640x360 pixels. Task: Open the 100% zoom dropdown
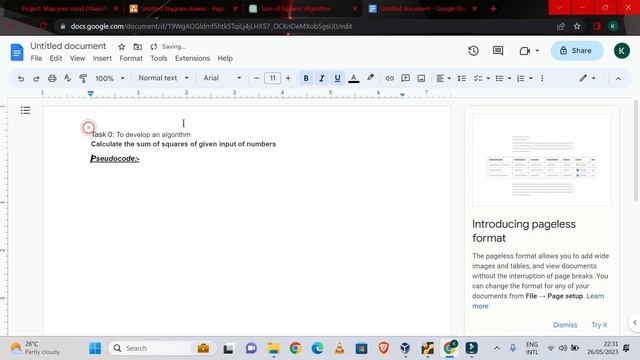(109, 78)
